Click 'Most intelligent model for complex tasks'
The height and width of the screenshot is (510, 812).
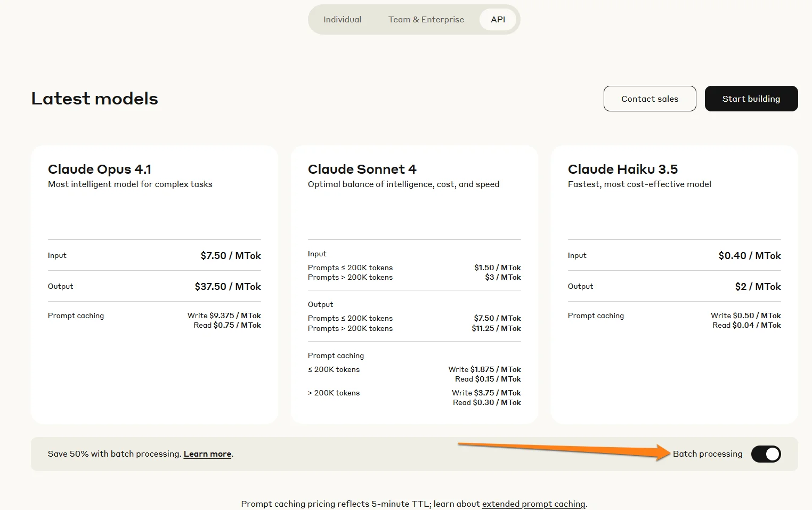click(130, 184)
